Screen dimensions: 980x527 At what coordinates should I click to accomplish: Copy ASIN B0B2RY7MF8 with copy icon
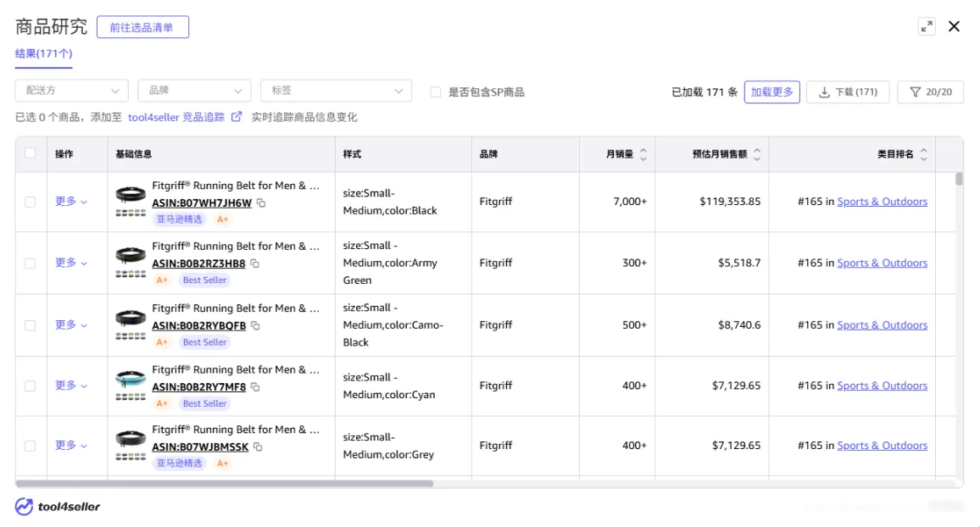click(x=255, y=386)
